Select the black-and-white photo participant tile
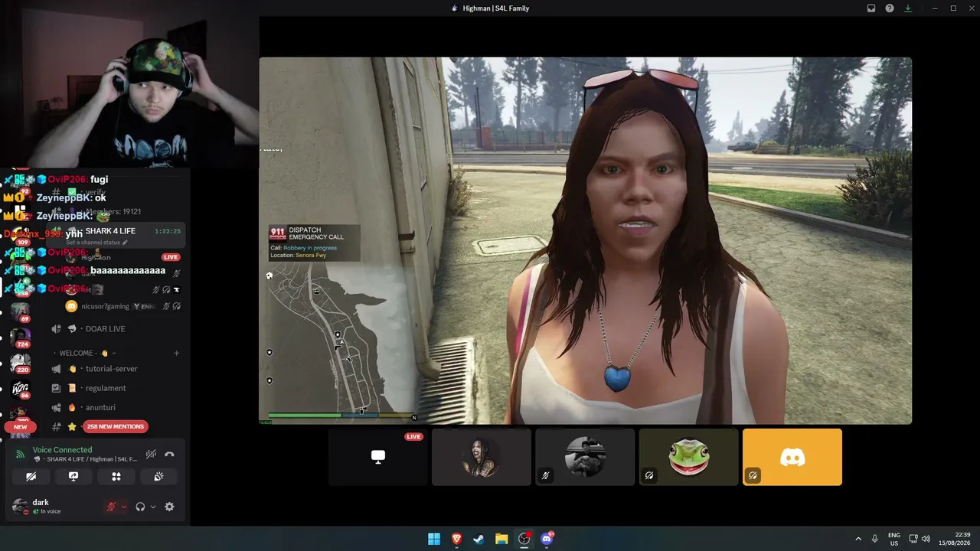This screenshot has height=551, width=980. point(585,457)
